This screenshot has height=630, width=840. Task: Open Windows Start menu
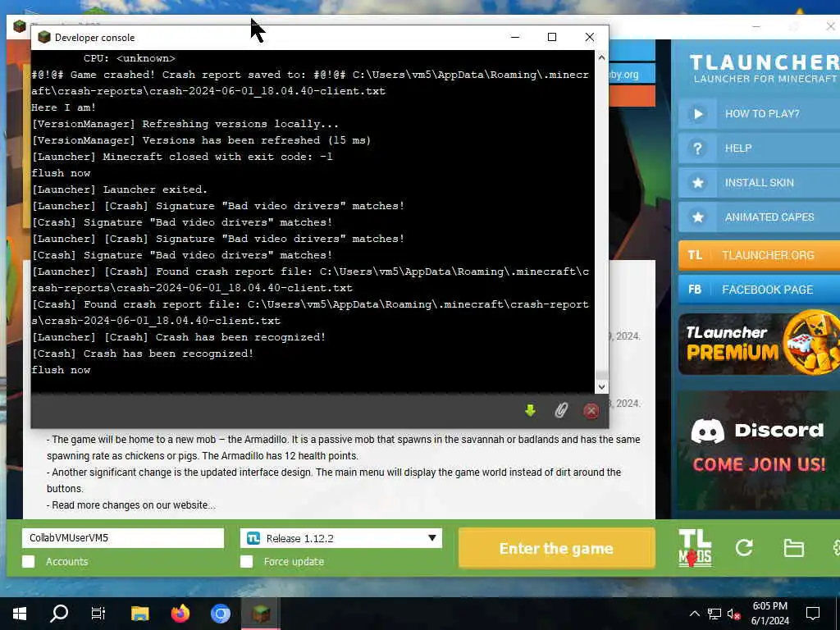pyautogui.click(x=20, y=614)
